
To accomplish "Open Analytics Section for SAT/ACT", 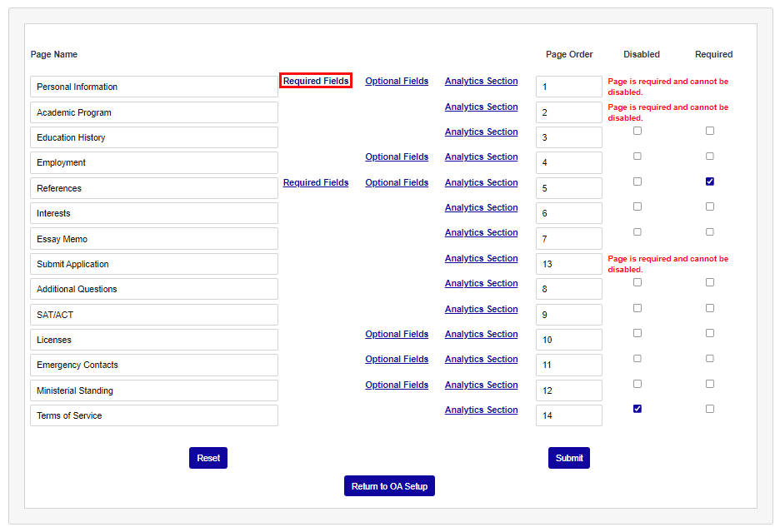I will point(481,309).
